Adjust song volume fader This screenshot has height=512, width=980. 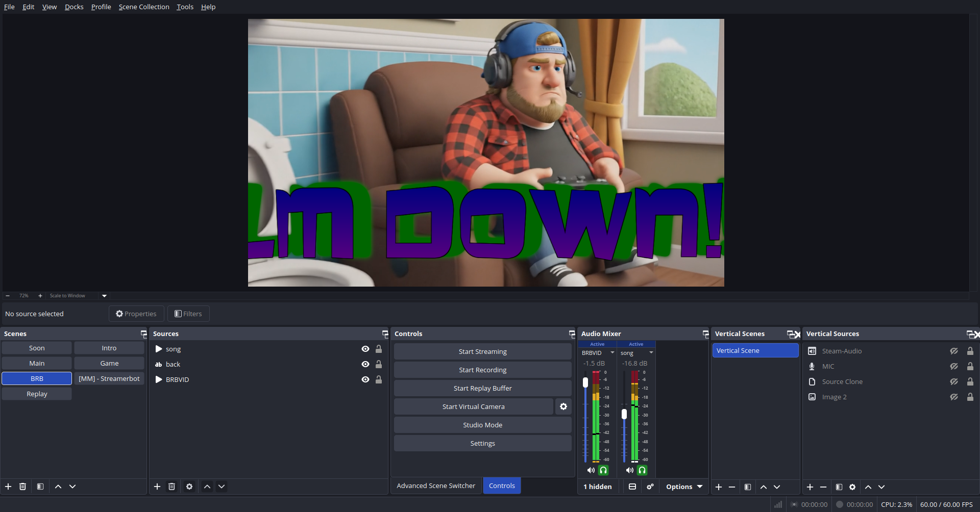(x=624, y=414)
